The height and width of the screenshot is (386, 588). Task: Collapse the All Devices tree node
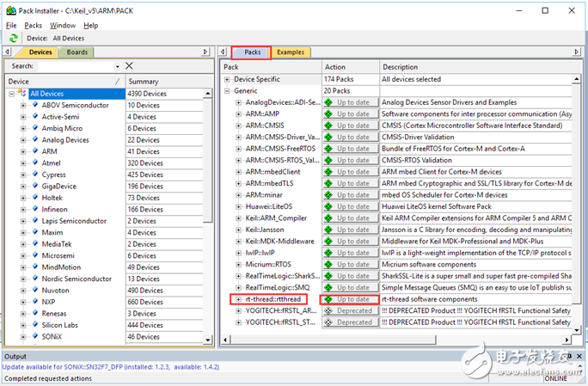[12, 94]
